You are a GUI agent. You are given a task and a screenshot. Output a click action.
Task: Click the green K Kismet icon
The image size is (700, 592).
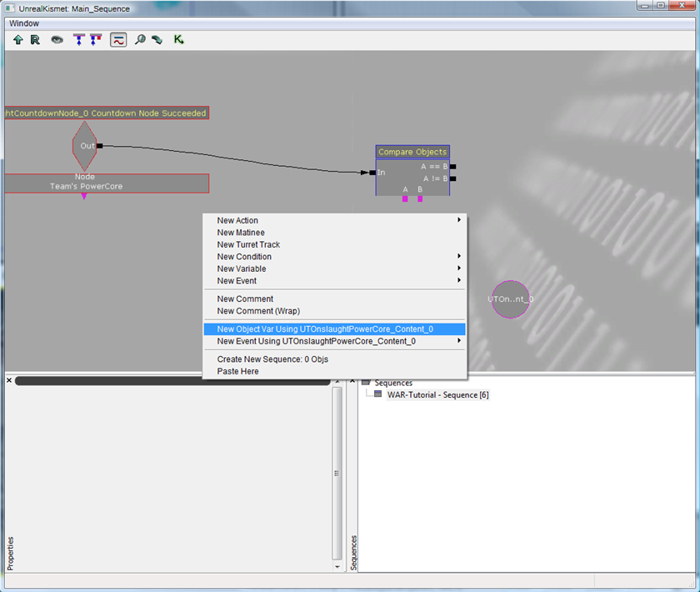(x=178, y=40)
